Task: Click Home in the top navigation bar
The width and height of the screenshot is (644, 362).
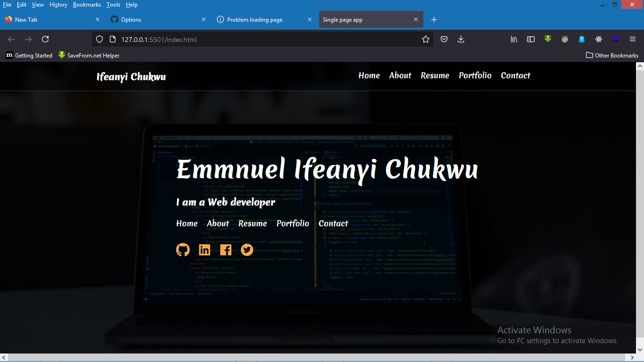Action: pos(369,75)
